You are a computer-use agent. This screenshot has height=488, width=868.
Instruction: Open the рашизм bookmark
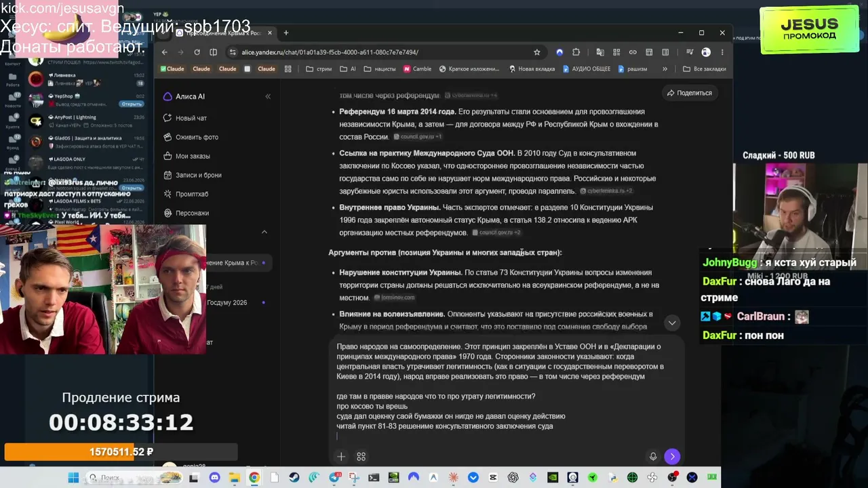pyautogui.click(x=632, y=68)
